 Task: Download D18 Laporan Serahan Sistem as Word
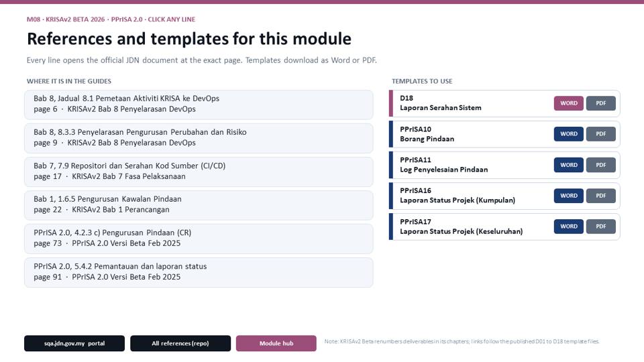click(x=568, y=103)
